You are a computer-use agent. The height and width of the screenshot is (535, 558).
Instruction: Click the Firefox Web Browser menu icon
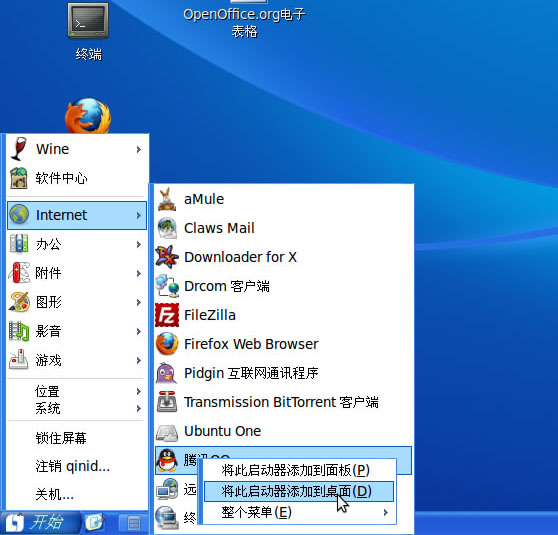167,344
